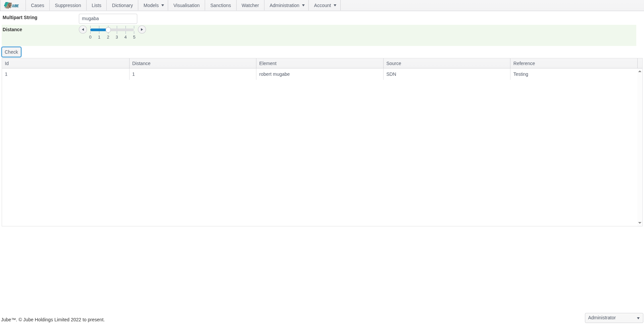
Task: Expand the Models dropdown menu
Action: coord(153,5)
